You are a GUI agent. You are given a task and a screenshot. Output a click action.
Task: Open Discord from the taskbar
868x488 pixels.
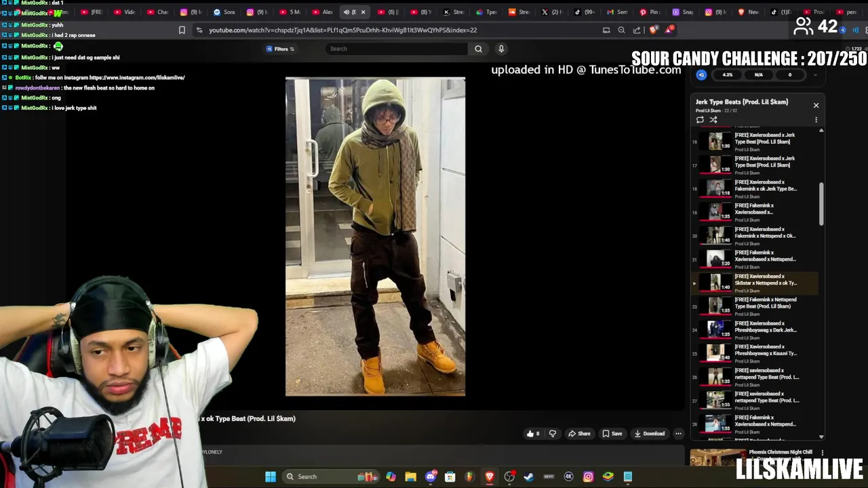tap(430, 476)
